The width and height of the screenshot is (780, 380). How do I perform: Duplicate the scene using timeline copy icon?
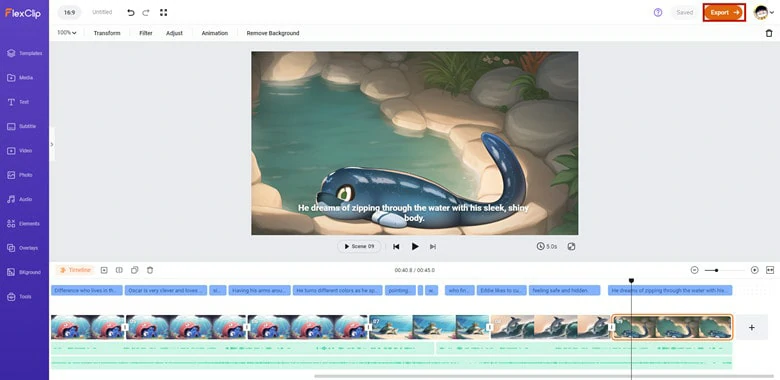(134, 270)
